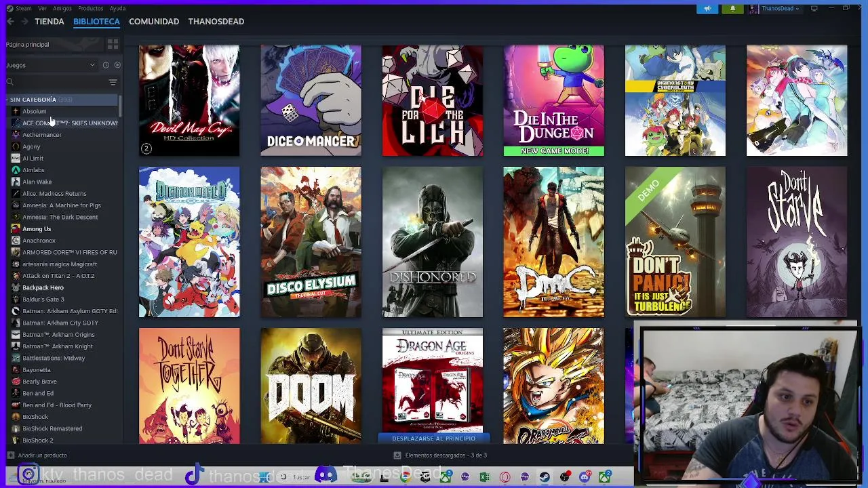
Task: Click the Steam logo in menu bar
Action: (x=9, y=8)
